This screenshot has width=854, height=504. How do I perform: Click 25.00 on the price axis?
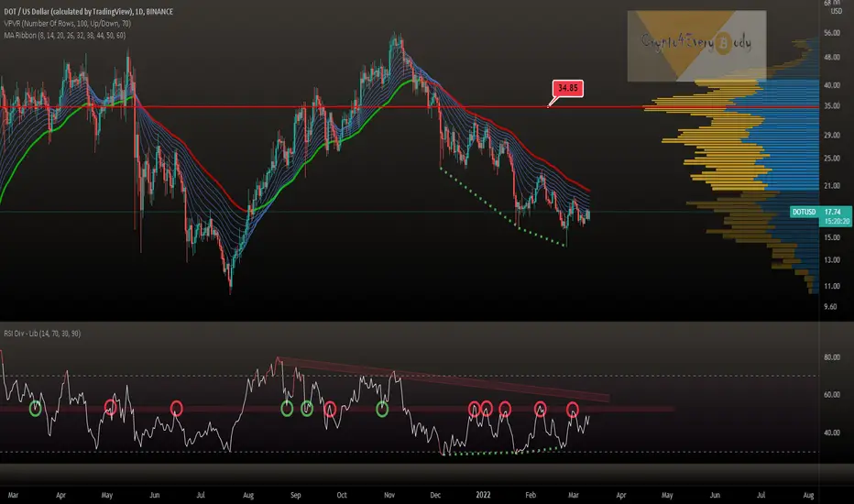coord(832,159)
